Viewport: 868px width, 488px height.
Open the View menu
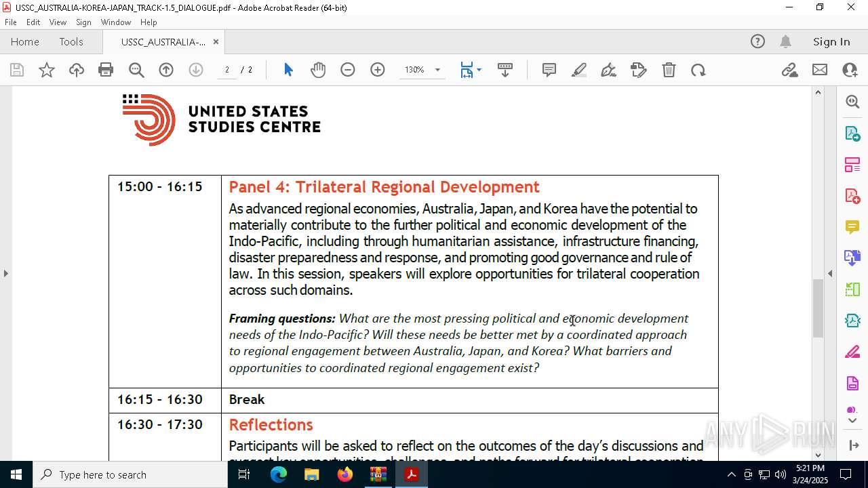(58, 22)
